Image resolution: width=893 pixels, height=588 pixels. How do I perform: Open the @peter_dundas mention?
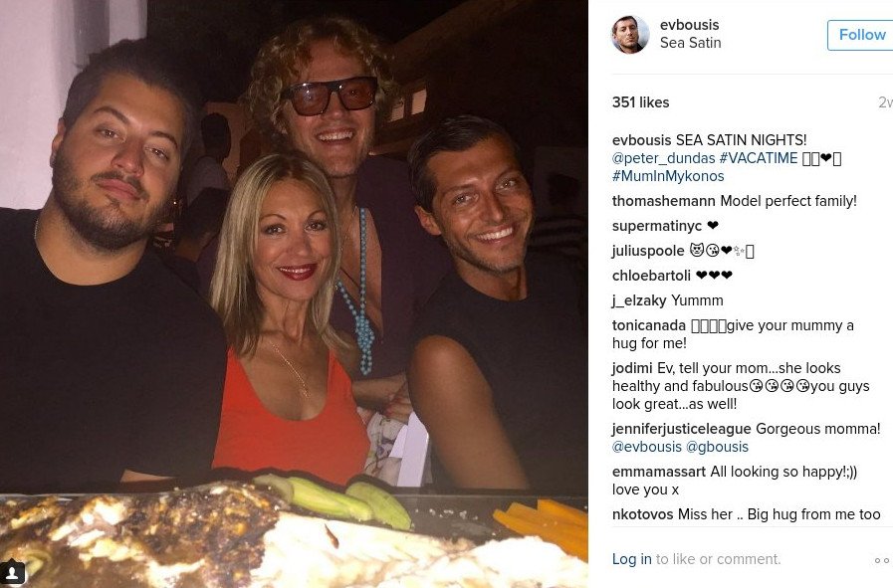pos(663,158)
